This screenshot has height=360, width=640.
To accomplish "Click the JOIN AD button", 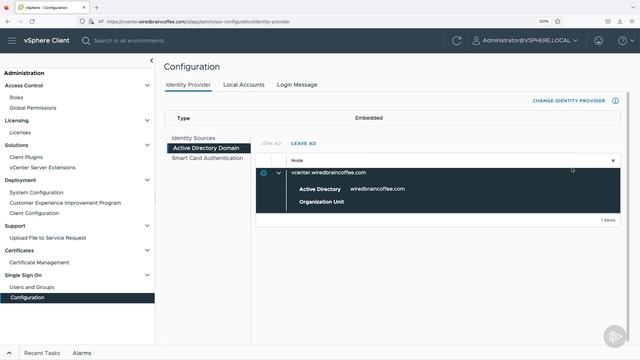I will (271, 144).
